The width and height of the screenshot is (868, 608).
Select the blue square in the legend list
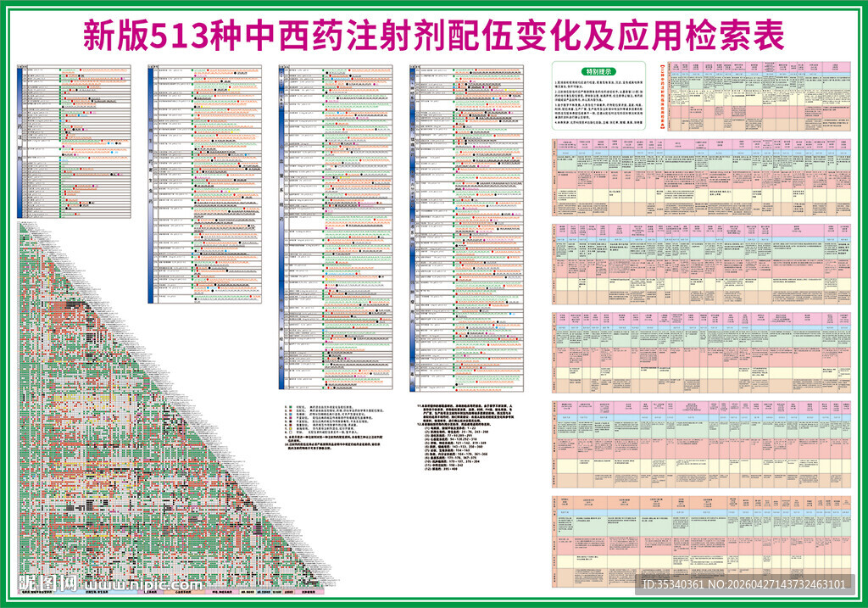[291, 414]
